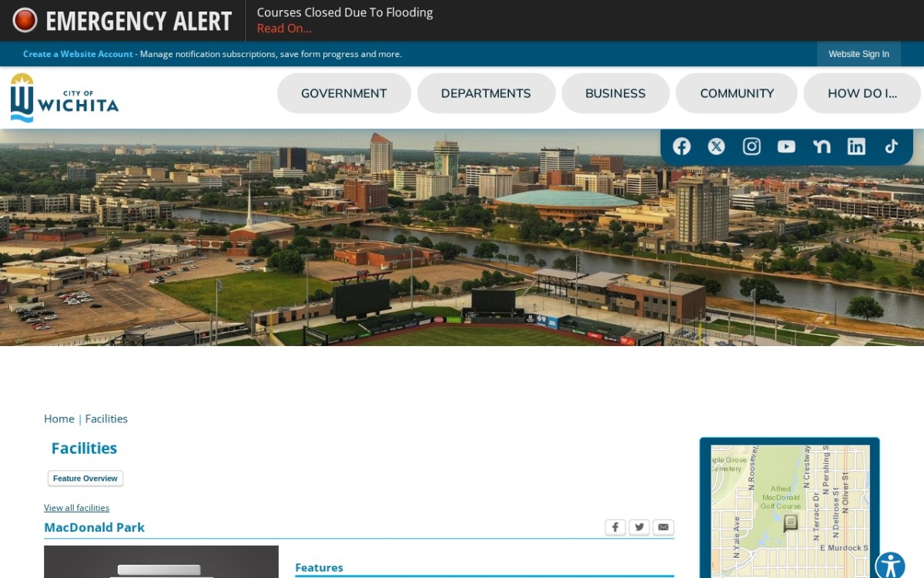Open the Community menu

click(737, 93)
